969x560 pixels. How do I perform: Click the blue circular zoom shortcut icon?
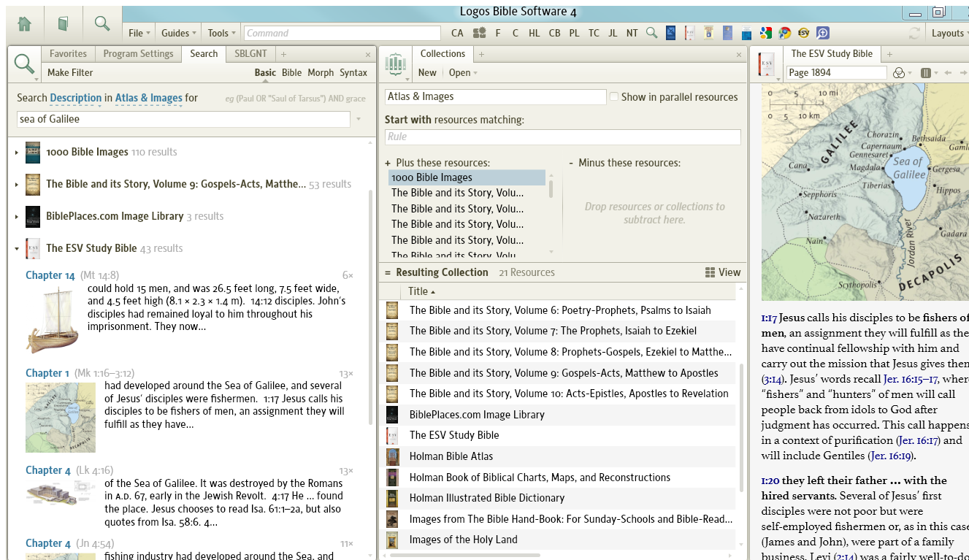click(x=822, y=33)
